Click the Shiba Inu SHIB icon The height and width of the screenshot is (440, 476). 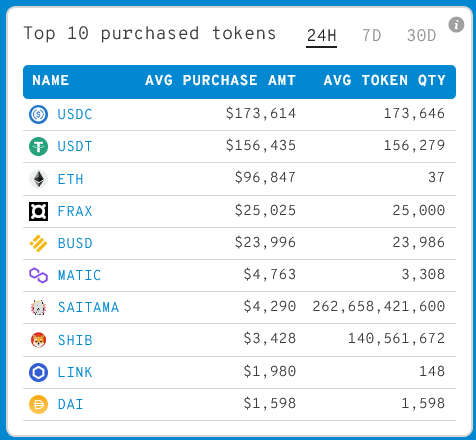(x=38, y=340)
